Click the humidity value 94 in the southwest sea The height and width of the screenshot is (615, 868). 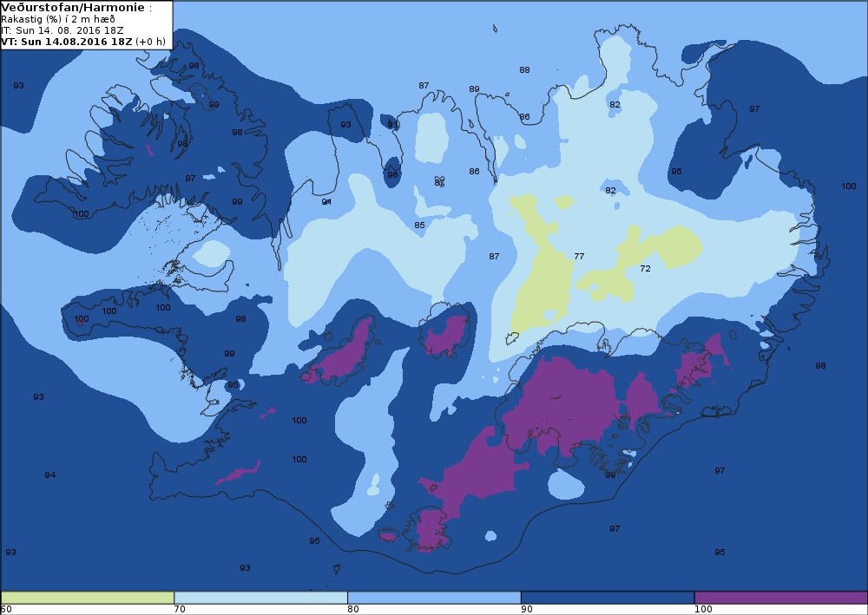click(49, 475)
